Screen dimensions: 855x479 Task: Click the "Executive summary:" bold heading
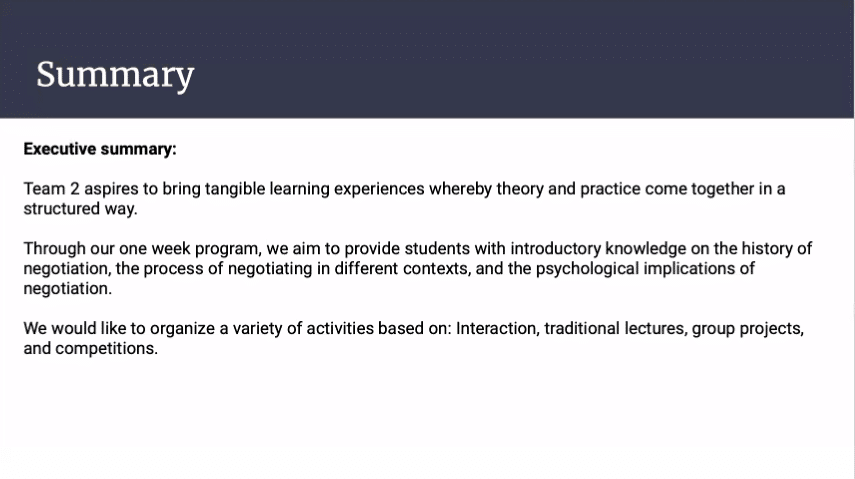tap(100, 149)
